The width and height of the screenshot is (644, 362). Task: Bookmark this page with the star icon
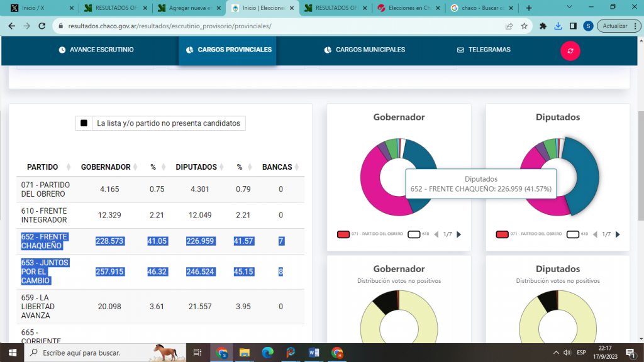pos(524,26)
